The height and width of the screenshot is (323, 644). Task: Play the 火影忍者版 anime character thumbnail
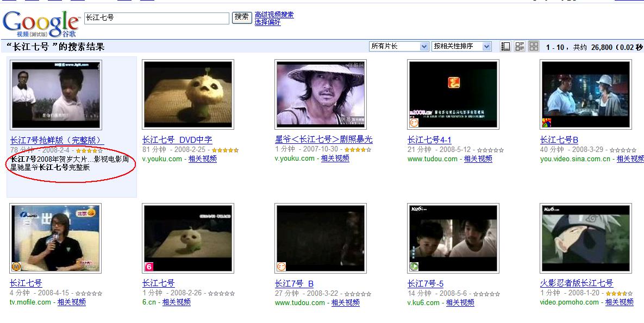[586, 238]
